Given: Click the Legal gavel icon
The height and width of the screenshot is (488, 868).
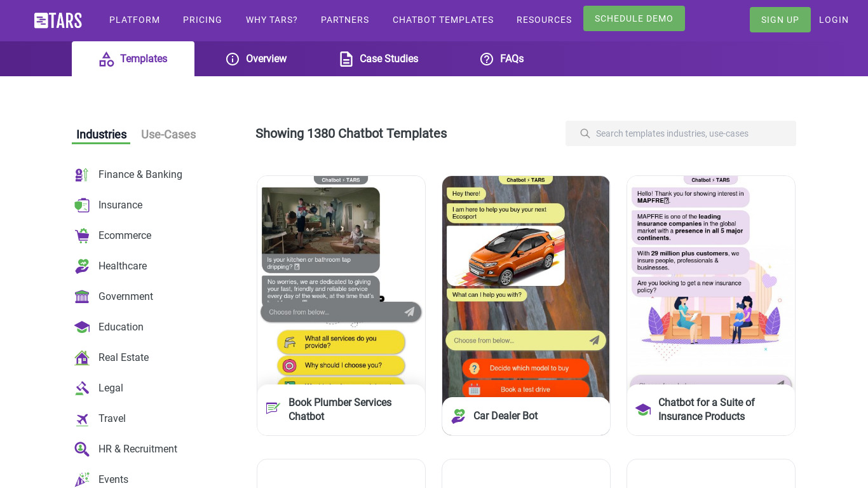Looking at the screenshot, I should coord(81,388).
